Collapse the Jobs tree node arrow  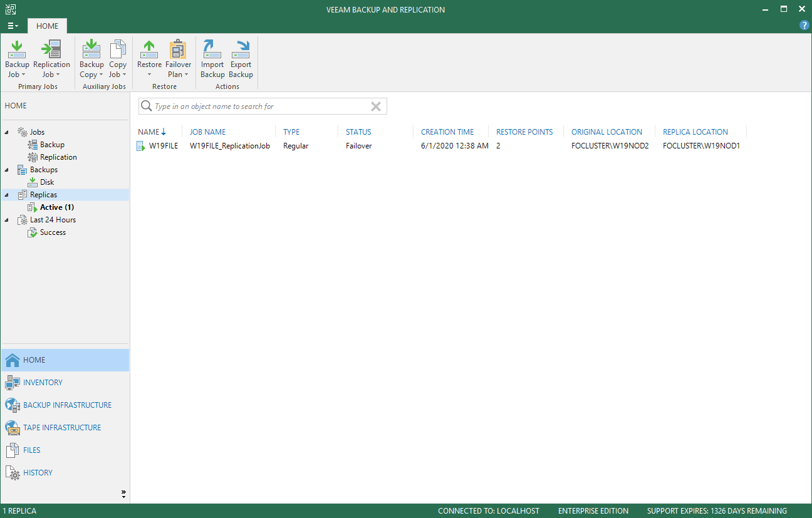pyautogui.click(x=7, y=132)
